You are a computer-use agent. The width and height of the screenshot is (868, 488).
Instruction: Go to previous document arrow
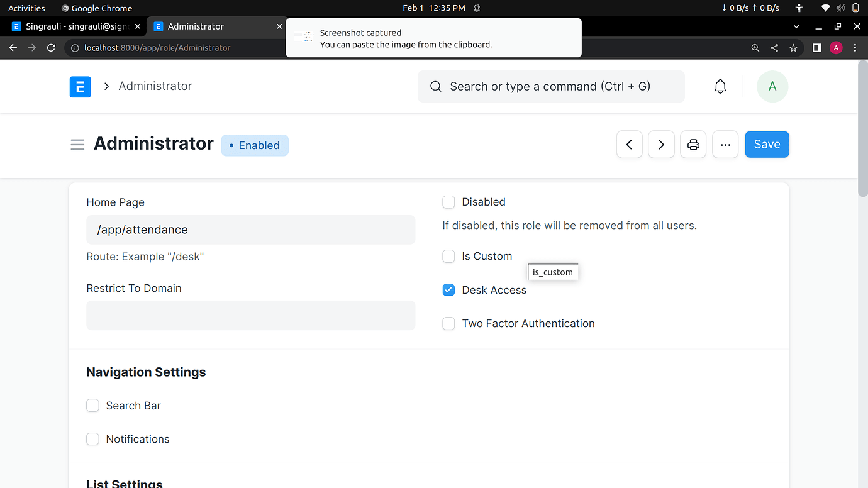[629, 145]
